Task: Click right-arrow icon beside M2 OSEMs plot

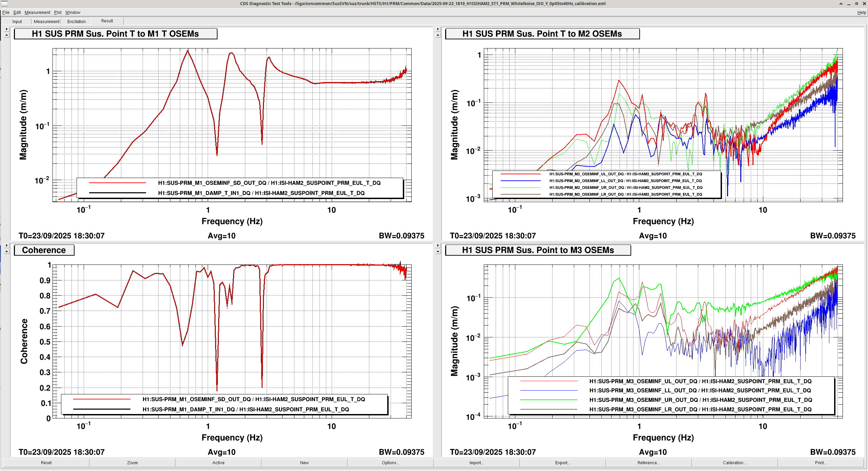Action: 438,29
